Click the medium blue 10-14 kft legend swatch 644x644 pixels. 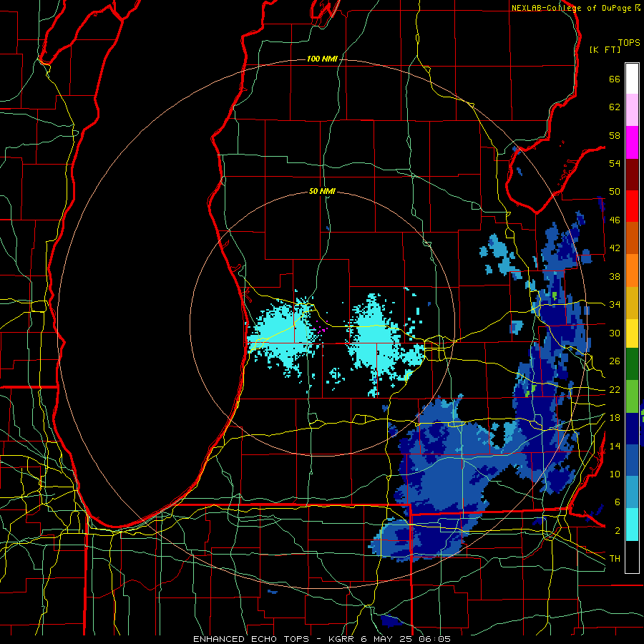tap(632, 460)
